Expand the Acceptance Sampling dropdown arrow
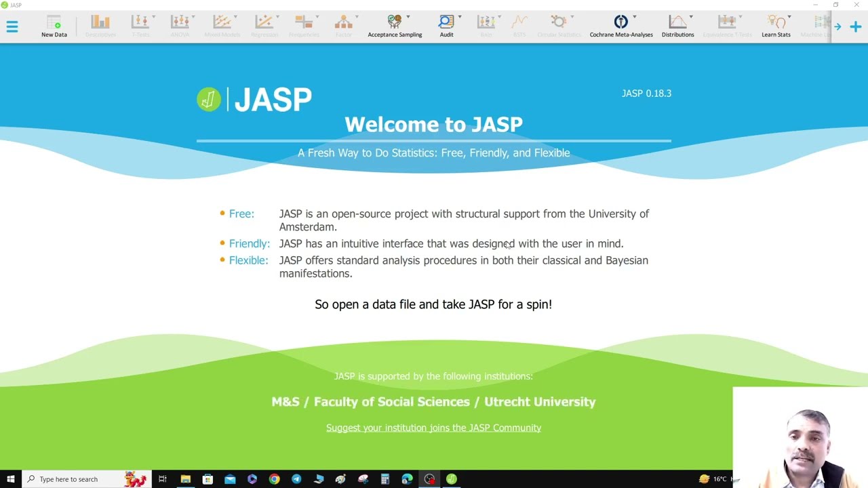 408,17
